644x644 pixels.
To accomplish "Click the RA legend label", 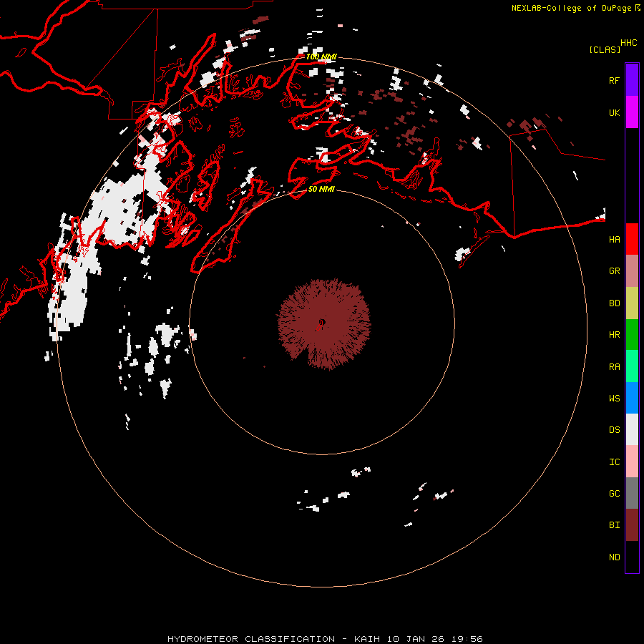I will 615,367.
